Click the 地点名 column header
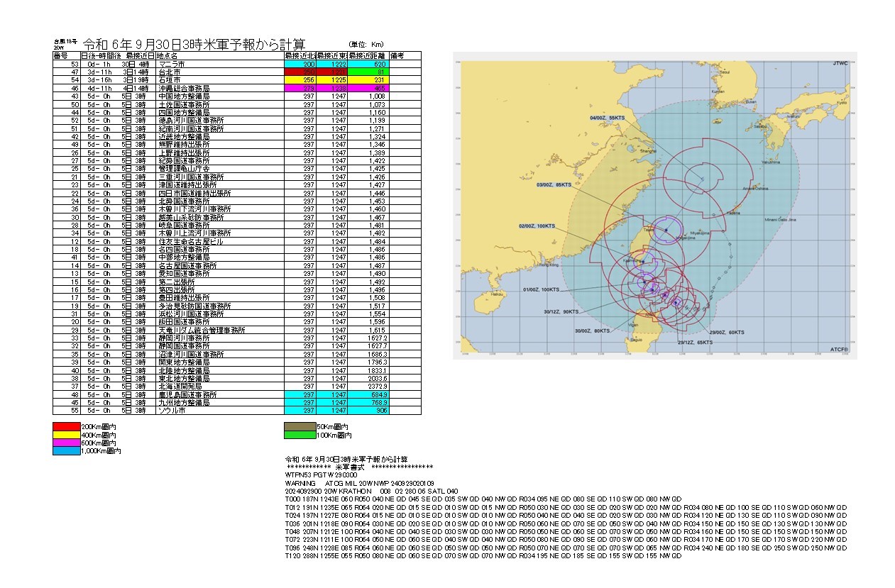895x588 pixels. pyautogui.click(x=219, y=55)
